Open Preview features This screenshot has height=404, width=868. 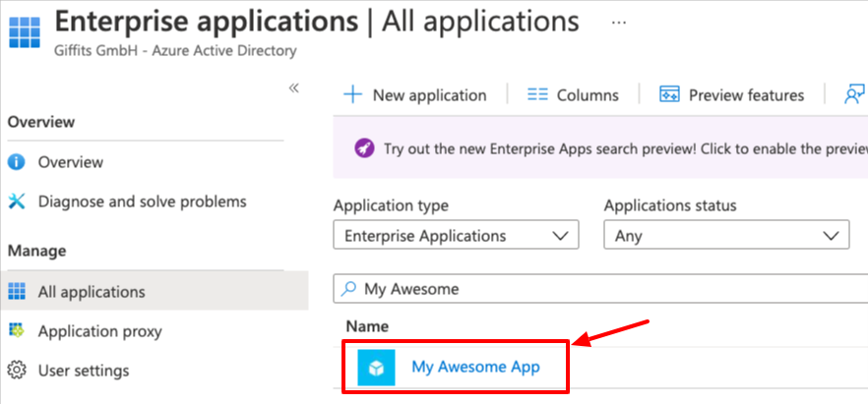(746, 95)
